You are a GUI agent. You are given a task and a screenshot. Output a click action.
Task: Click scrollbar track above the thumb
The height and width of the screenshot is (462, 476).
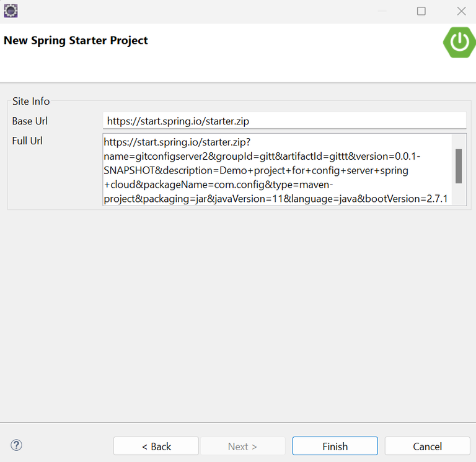tap(459, 141)
